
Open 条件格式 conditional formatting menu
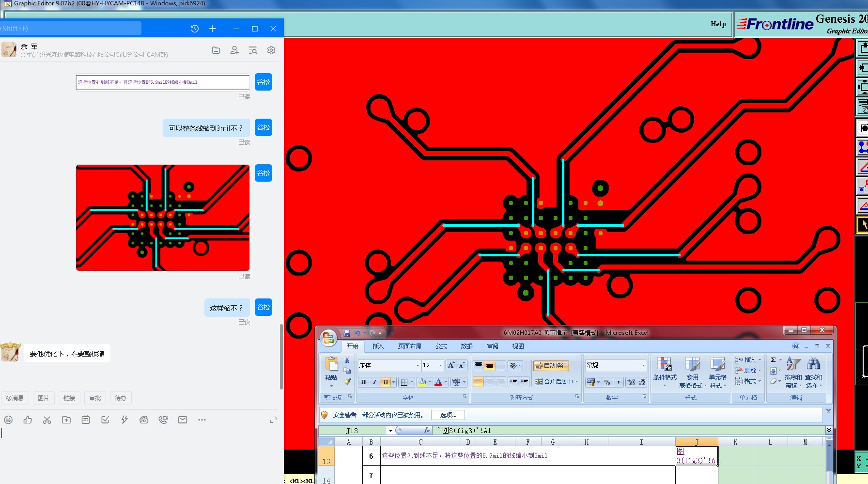665,372
